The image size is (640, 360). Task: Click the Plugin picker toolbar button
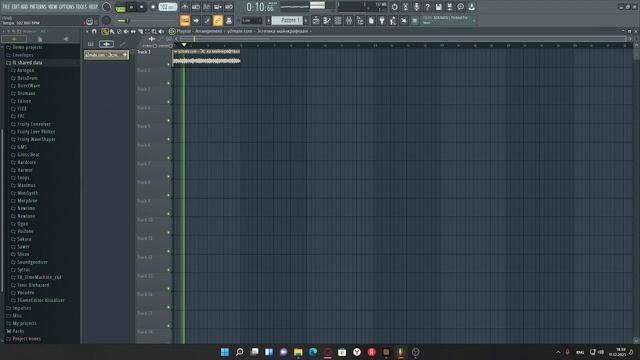tap(382, 20)
